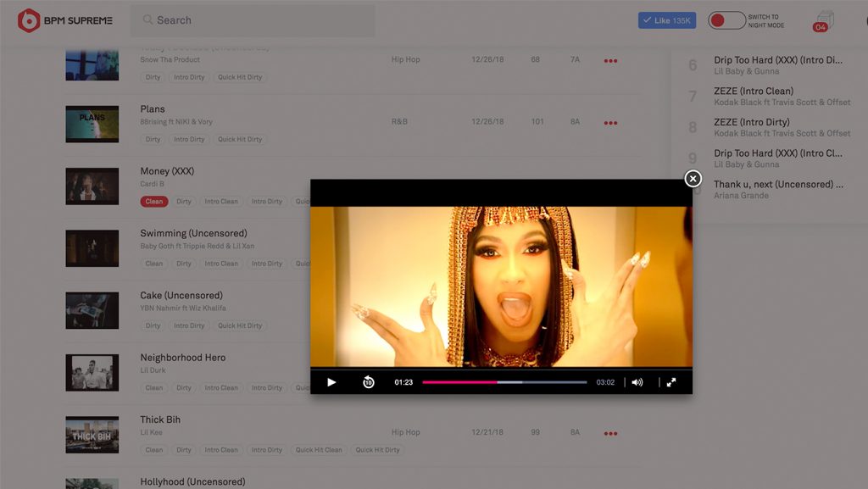Close the video popup
The image size is (868, 489).
(693, 178)
